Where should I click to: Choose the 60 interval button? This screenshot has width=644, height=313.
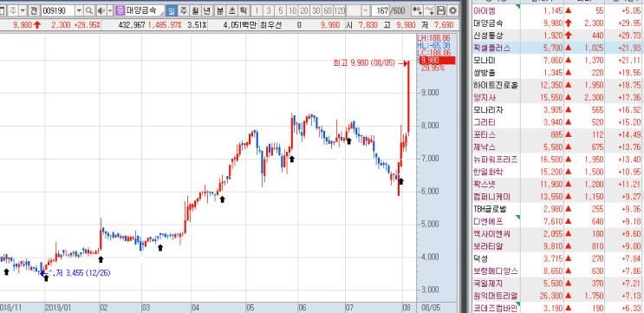point(328,10)
